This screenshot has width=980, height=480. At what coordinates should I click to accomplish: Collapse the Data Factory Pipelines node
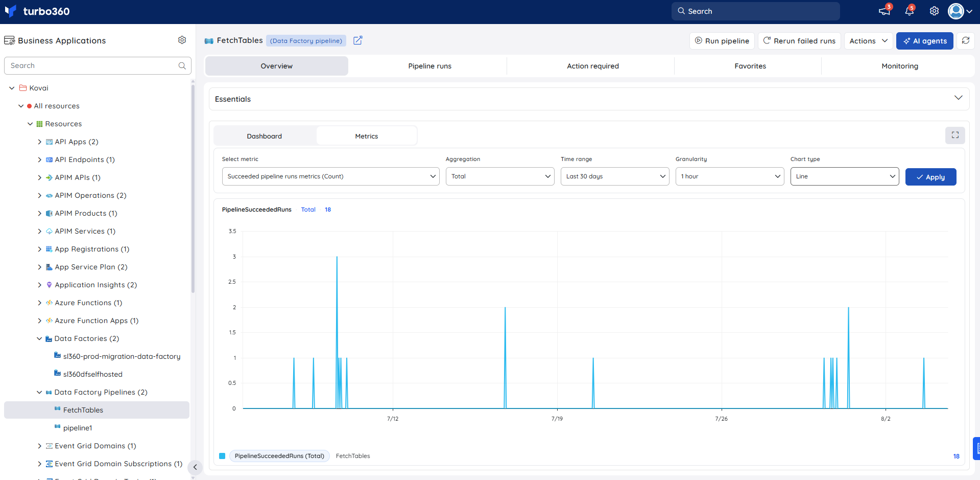coord(39,392)
